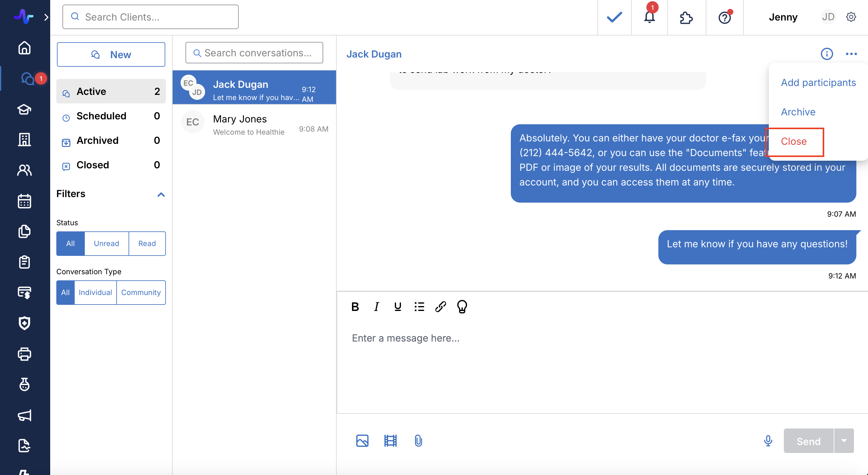Insert video using film strip icon

point(390,440)
